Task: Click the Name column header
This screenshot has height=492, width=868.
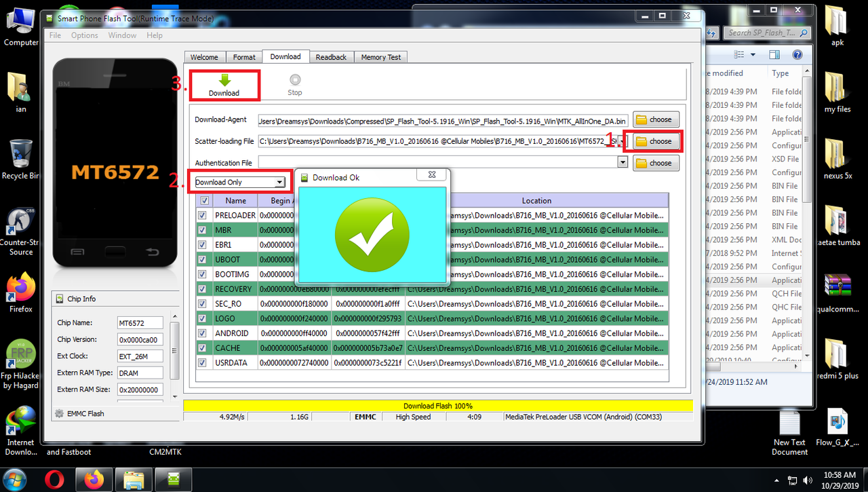Action: click(235, 201)
